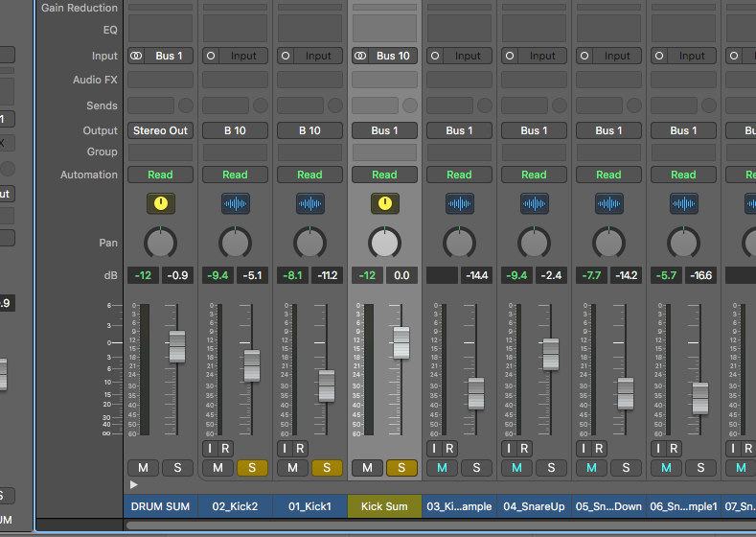The width and height of the screenshot is (756, 537).
Task: Open 01_Kick1 B 10 output menu
Action: tap(310, 130)
